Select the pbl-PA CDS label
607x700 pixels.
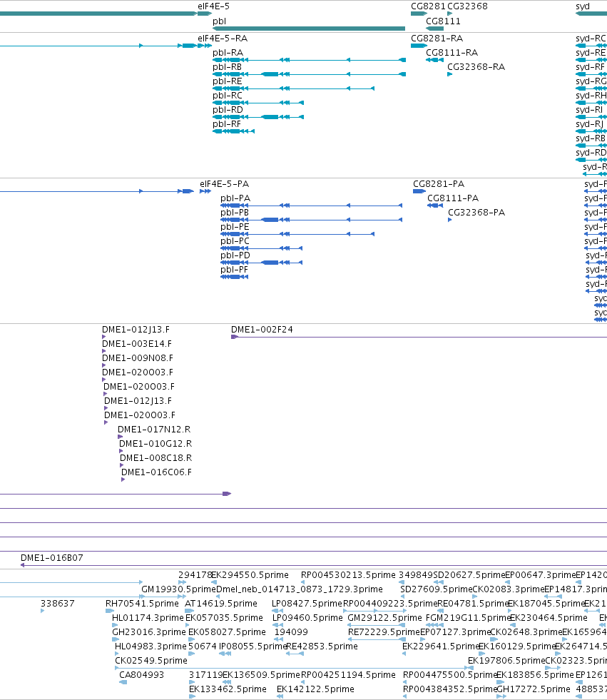pos(235,198)
